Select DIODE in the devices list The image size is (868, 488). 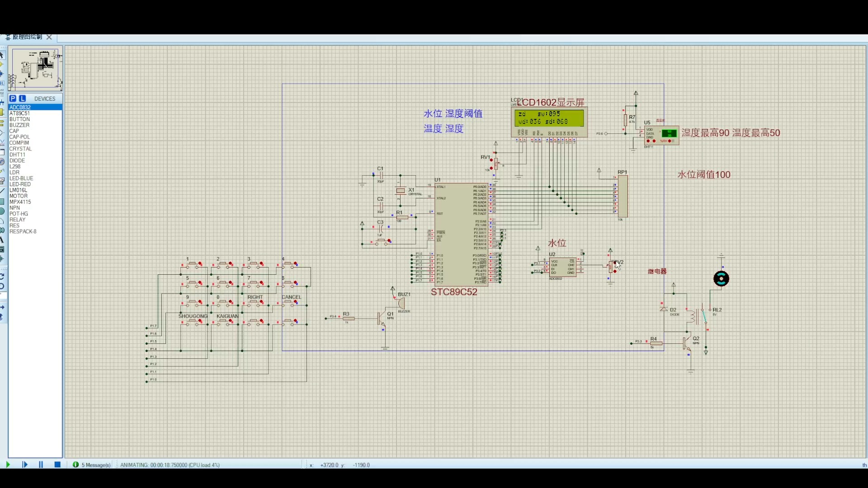[x=35, y=160]
